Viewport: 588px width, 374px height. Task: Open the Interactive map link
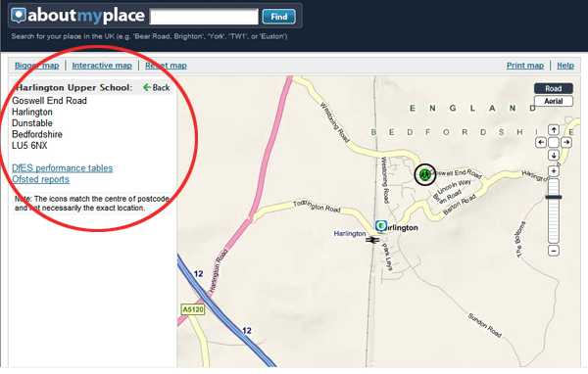tap(102, 66)
